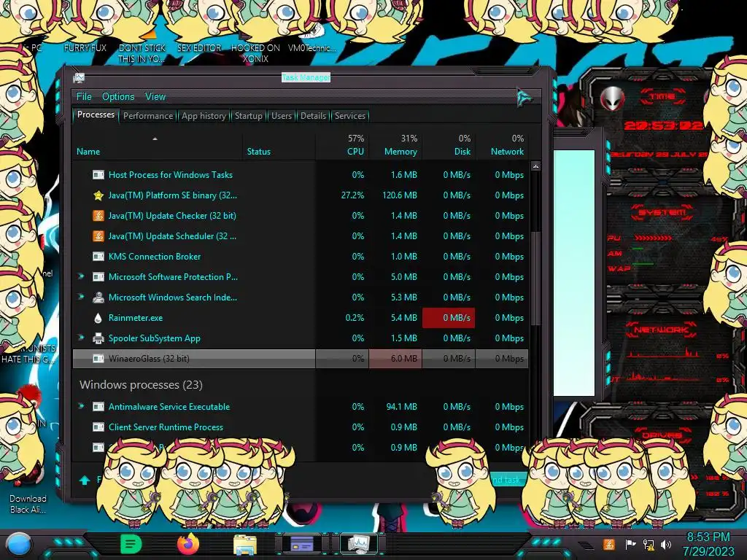Click the Windows processes (23) group header

141,385
